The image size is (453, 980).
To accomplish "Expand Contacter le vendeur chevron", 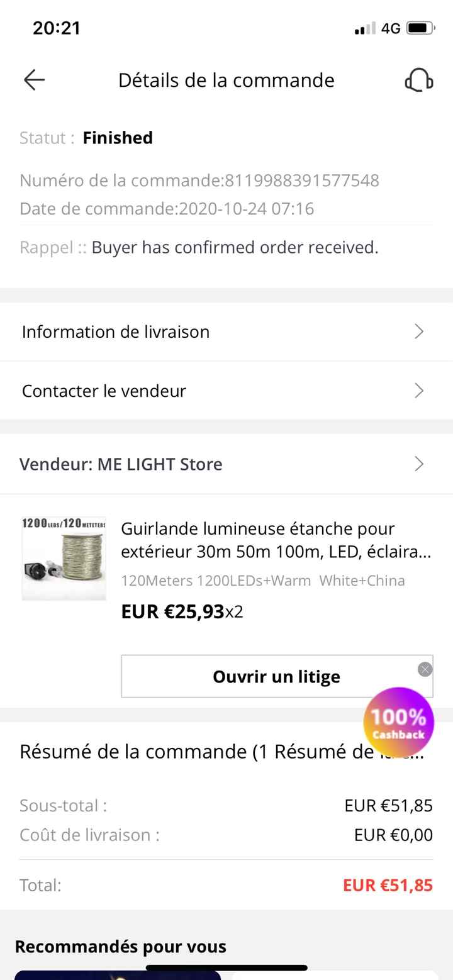I will tap(419, 391).
